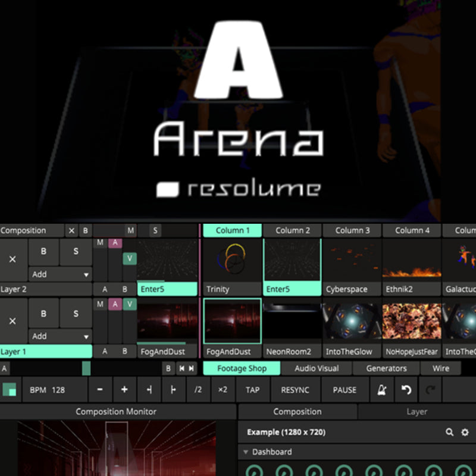476x476 pixels.
Task: Open the Layer tab in the right panel
Action: click(x=416, y=411)
